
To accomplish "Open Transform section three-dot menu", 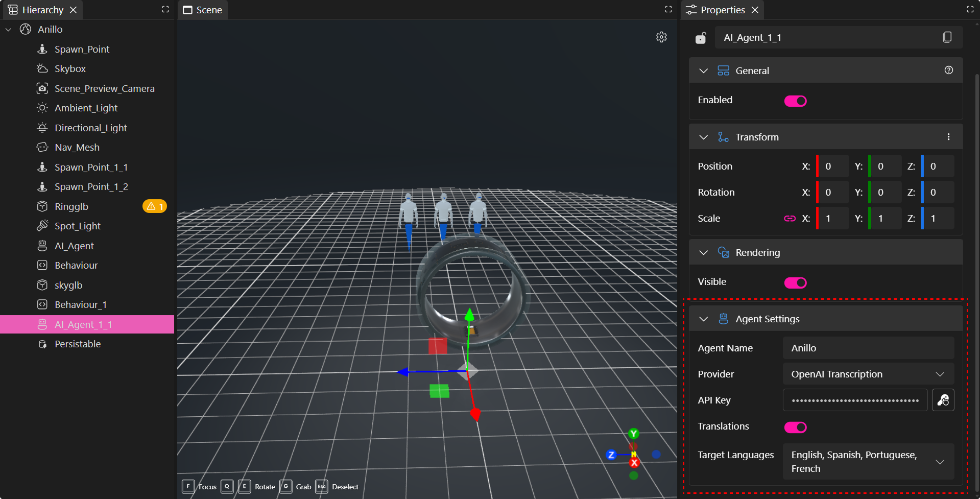I will (948, 137).
